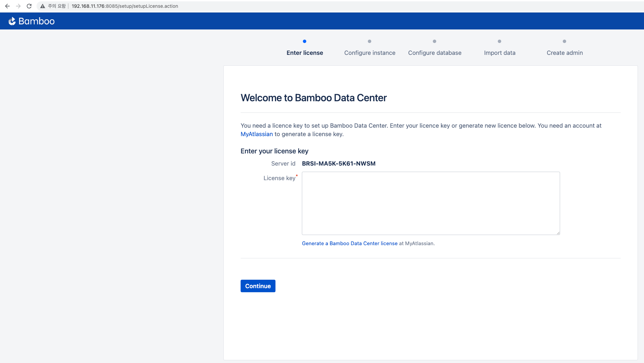Click inside the License key text area
Screen dimensions: 644x363
(431, 203)
